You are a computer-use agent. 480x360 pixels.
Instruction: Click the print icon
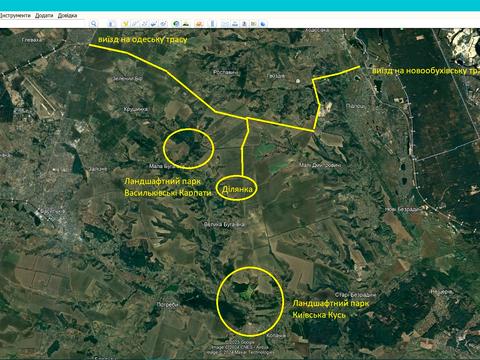click(x=235, y=23)
